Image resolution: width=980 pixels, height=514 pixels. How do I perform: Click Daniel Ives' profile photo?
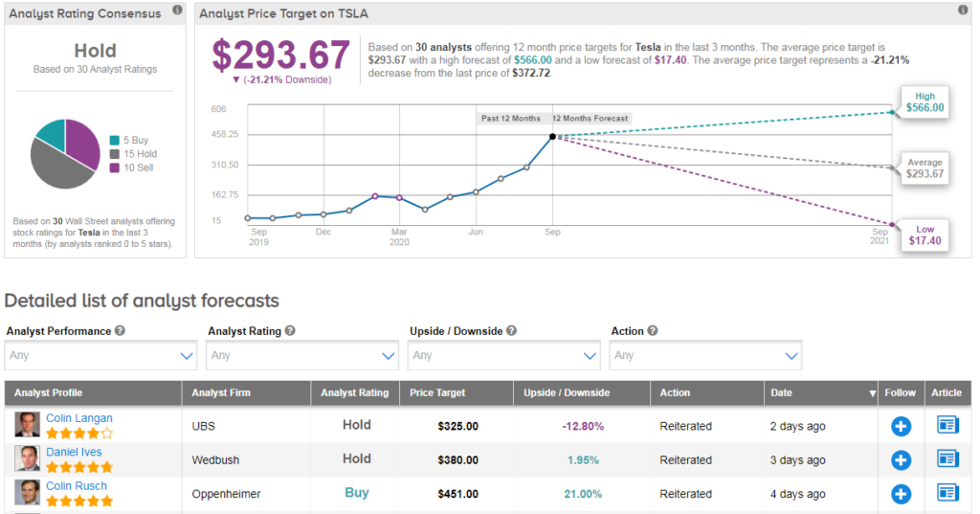(28, 459)
